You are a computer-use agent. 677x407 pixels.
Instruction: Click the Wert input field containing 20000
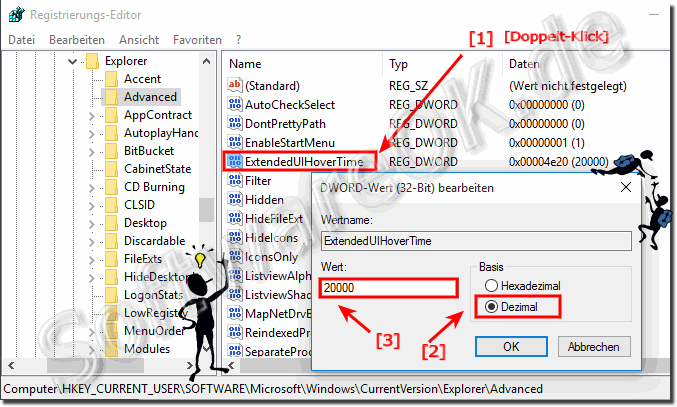(x=388, y=288)
